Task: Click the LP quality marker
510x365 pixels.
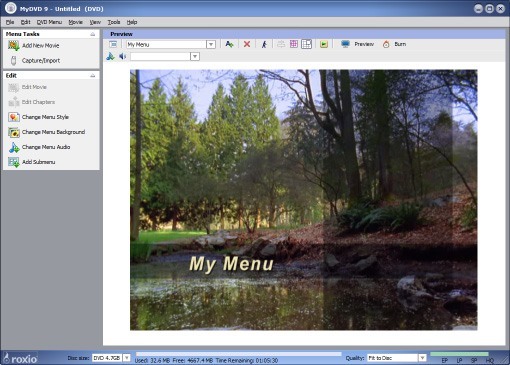Action: pyautogui.click(x=459, y=361)
